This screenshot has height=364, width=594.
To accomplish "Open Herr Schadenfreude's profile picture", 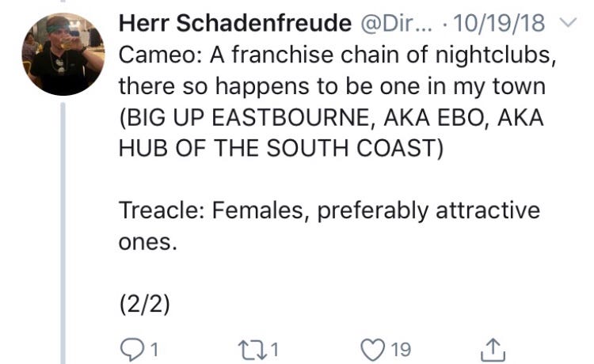I will [63, 54].
